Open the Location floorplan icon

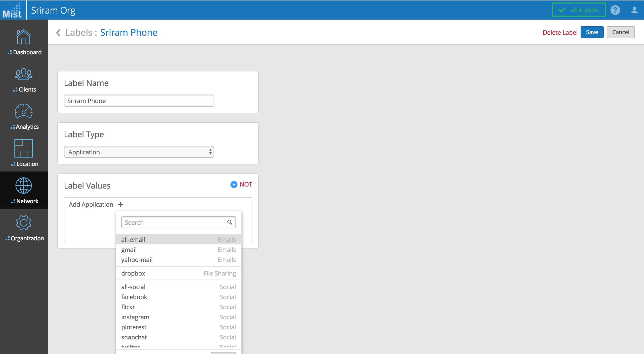click(24, 148)
